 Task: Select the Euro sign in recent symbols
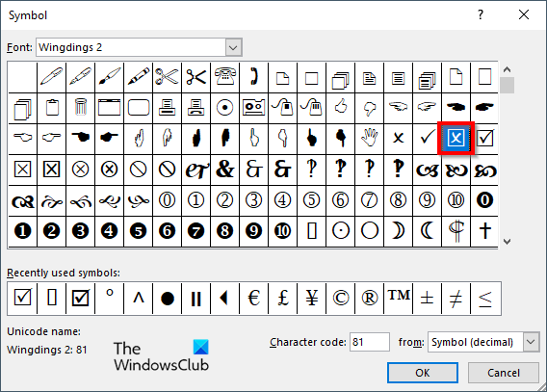(254, 299)
